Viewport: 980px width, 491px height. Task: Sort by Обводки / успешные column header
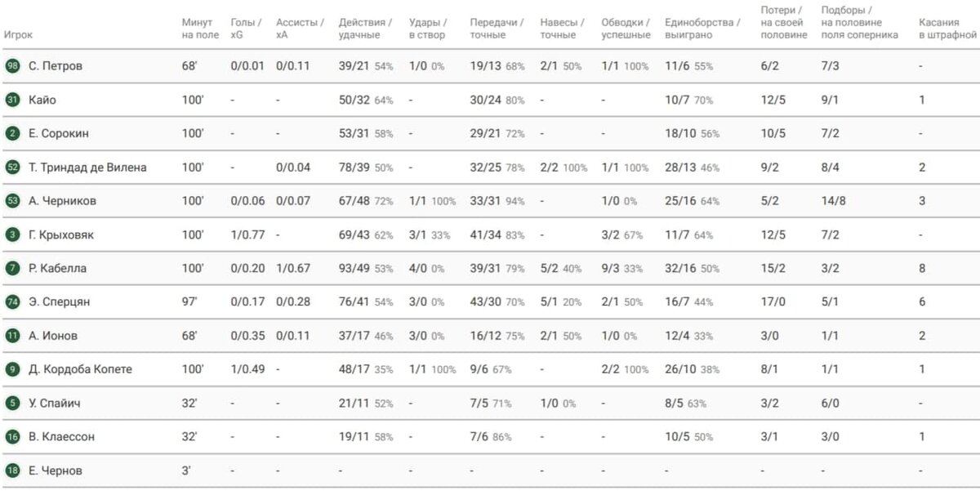coord(626,29)
